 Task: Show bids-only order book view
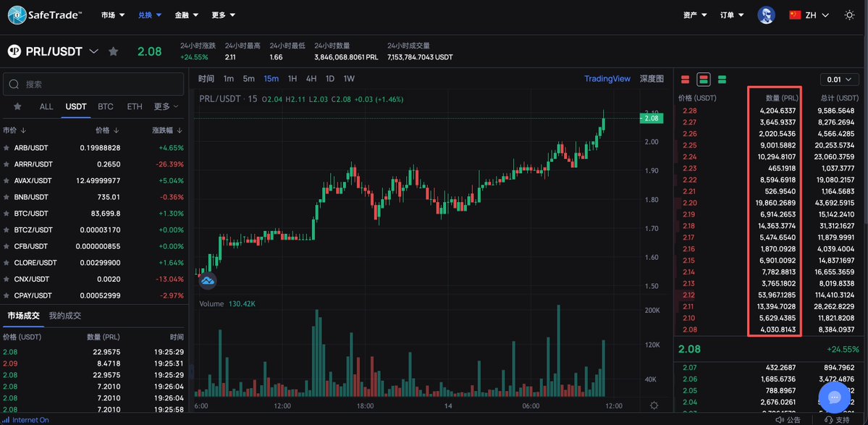pos(722,79)
